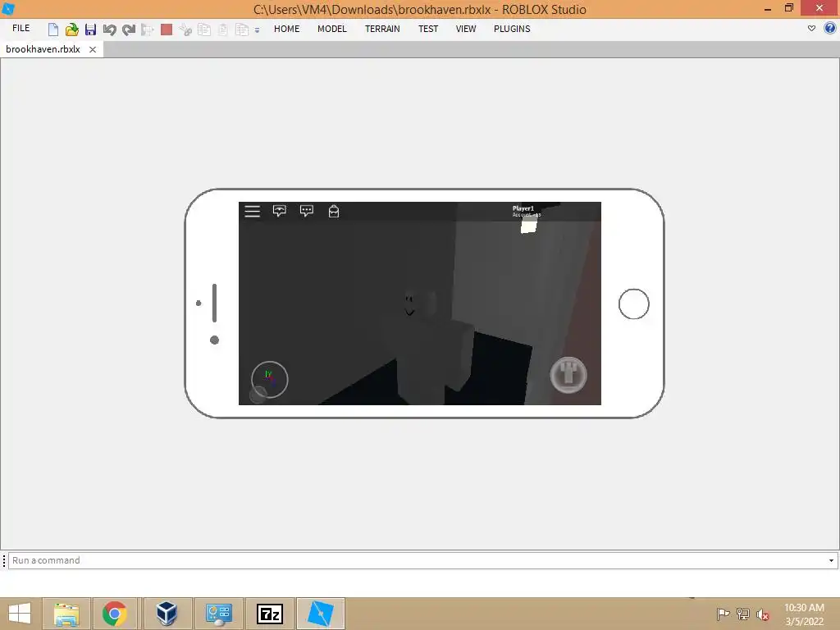Open File Explorer from the taskbar

click(67, 614)
